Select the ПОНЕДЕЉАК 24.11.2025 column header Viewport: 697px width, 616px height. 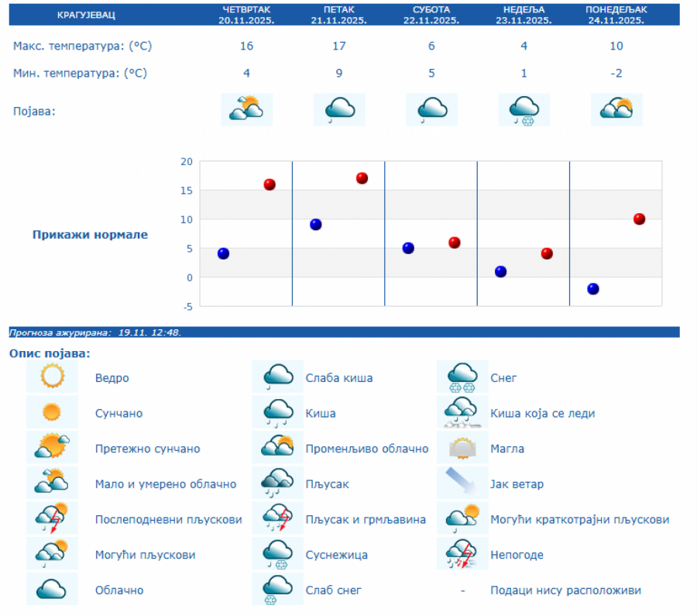click(616, 15)
